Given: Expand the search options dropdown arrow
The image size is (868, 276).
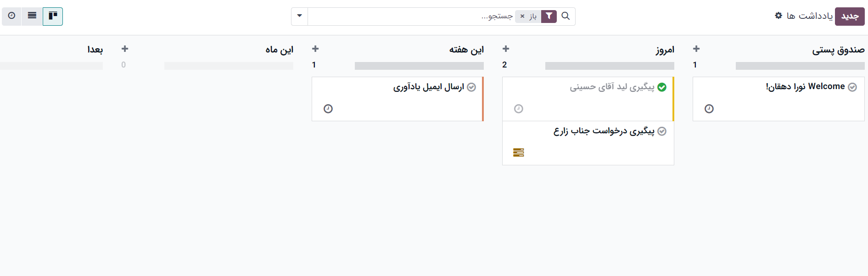Looking at the screenshot, I should tap(300, 16).
